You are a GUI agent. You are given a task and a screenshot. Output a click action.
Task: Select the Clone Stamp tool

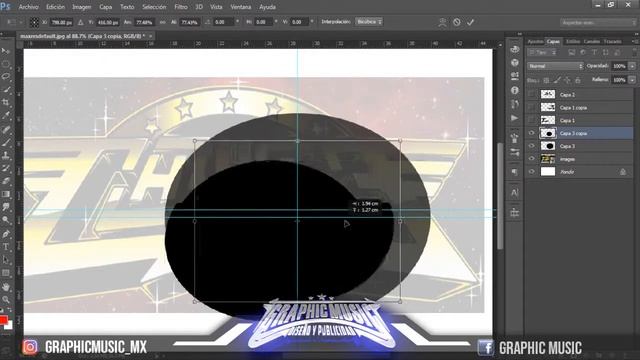pyautogui.click(x=6, y=156)
